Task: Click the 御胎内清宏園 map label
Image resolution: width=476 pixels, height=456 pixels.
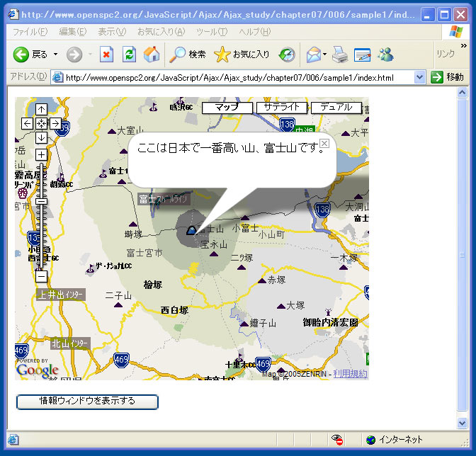Action: coord(330,322)
